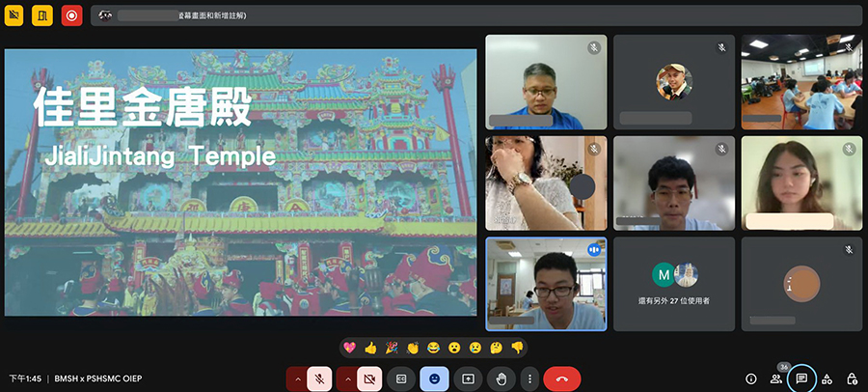Screen dimensions: 868x392
Task: Open meeting details info icon
Action: [x=751, y=379]
